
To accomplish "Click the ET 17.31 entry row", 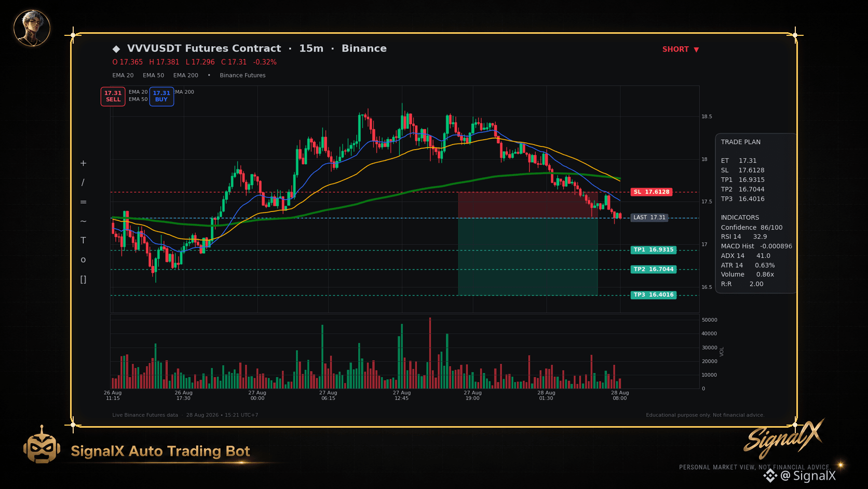I will [x=739, y=161].
